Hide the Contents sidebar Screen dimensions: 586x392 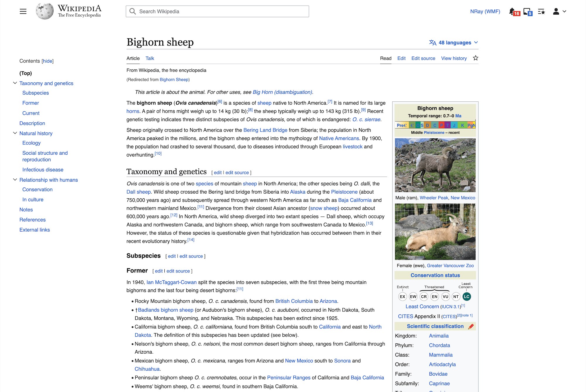click(x=47, y=61)
